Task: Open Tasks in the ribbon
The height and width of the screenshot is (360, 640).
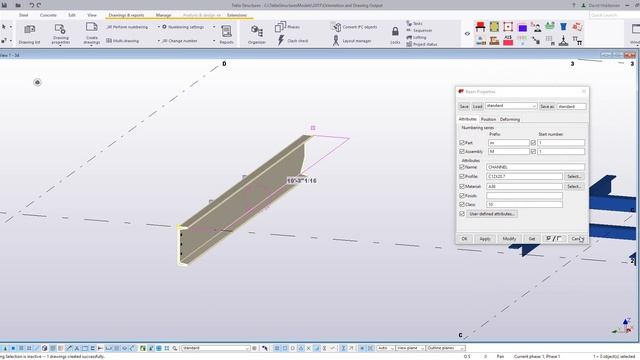Action: coord(414,23)
